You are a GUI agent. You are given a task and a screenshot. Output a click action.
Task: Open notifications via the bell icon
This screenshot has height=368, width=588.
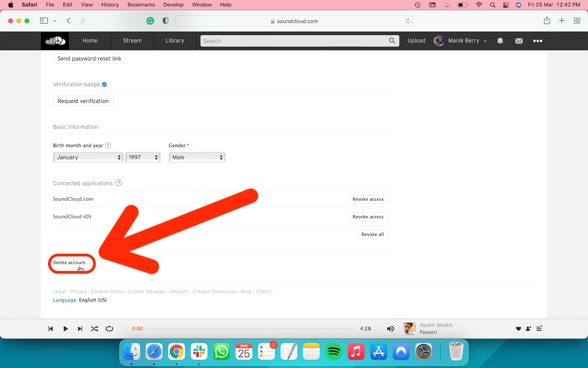pos(500,41)
